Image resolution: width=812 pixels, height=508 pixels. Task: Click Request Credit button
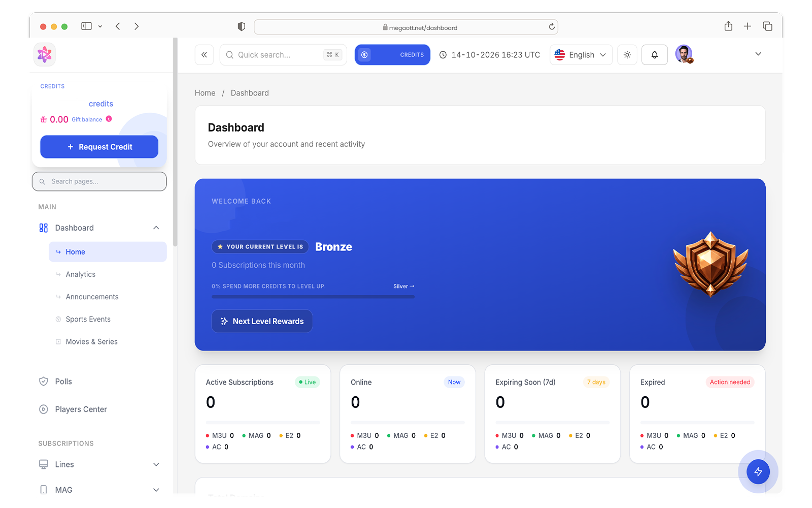[99, 147]
